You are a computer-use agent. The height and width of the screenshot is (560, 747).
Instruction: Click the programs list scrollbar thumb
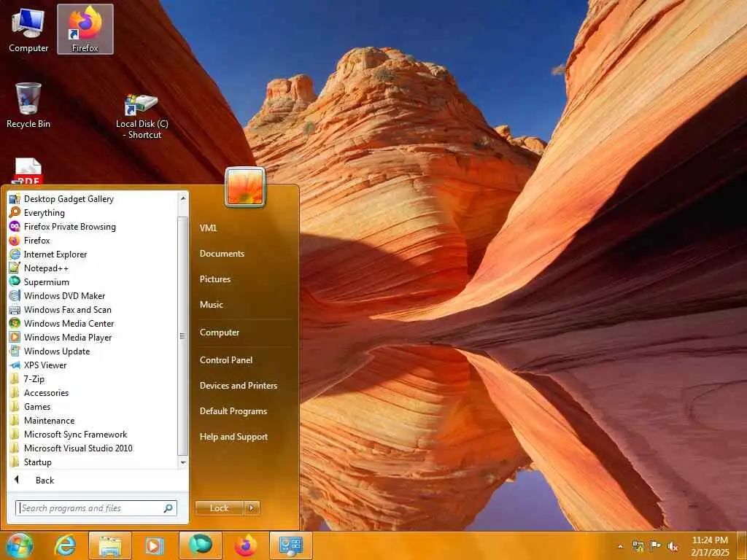tap(182, 336)
